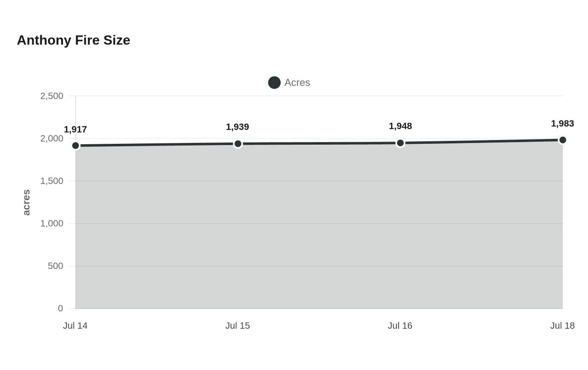Click the Anthony Fire Size title

(x=73, y=40)
